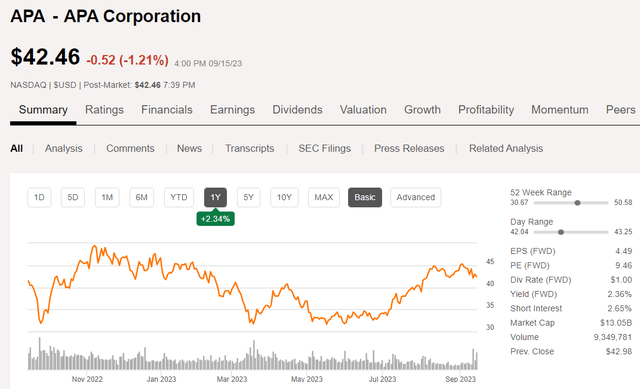The image size is (640, 389).
Task: Open the Dividends tab
Action: coord(297,110)
